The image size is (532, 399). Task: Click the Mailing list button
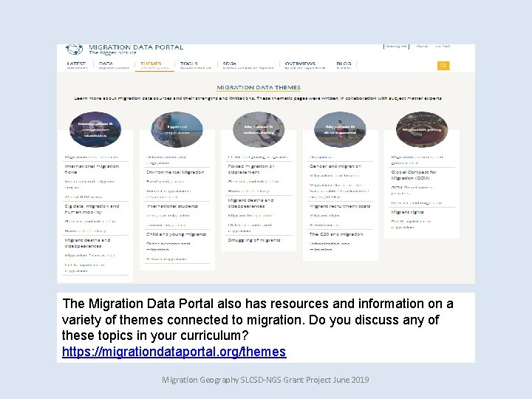point(396,46)
